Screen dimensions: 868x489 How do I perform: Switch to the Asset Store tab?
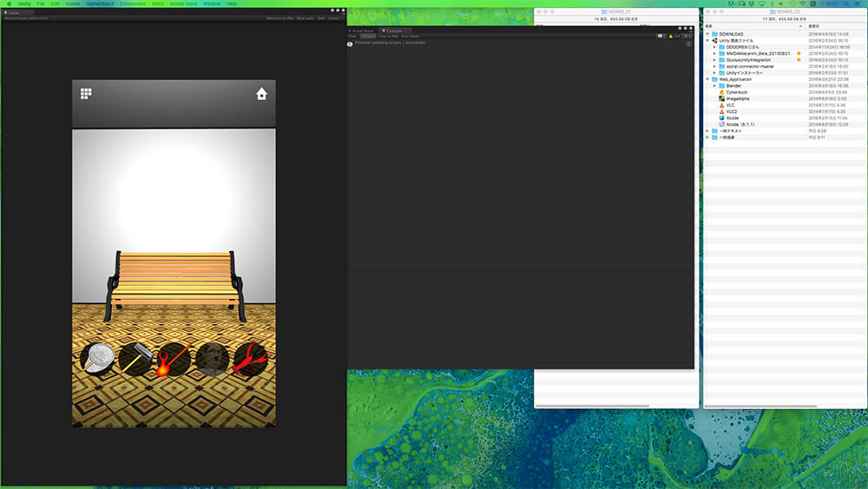(x=363, y=30)
